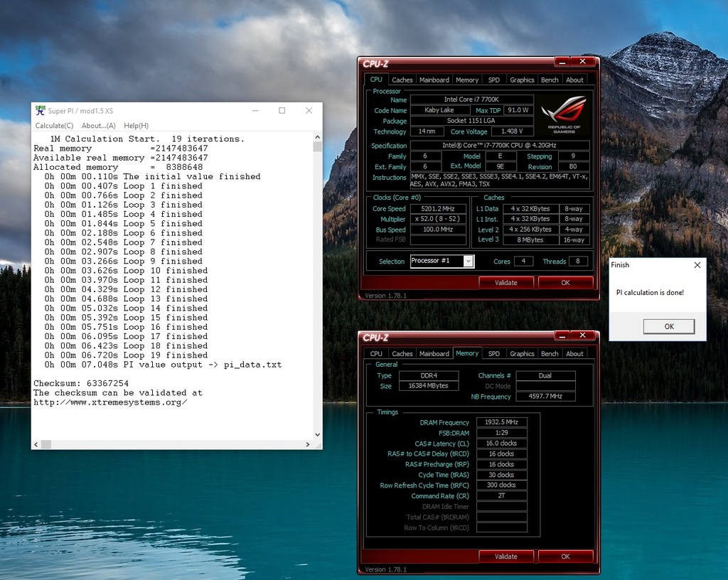Click the Super PI vertical scrollbar up arrow
Image resolution: width=728 pixels, height=580 pixels.
(318, 137)
